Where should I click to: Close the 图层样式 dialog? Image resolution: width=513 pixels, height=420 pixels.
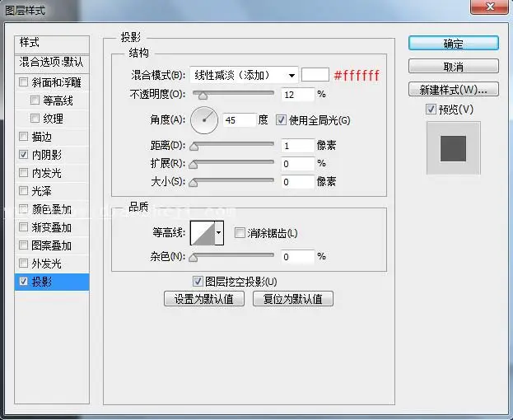pos(489,7)
